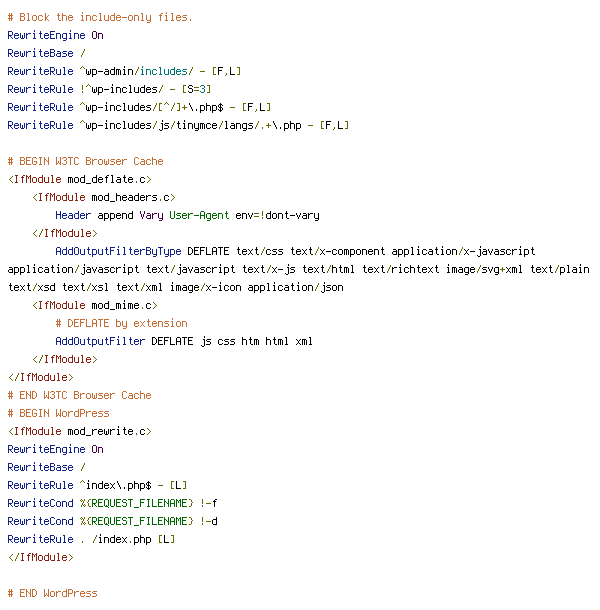
Task: Click the 'application/json' MIME type
Action: [295, 287]
